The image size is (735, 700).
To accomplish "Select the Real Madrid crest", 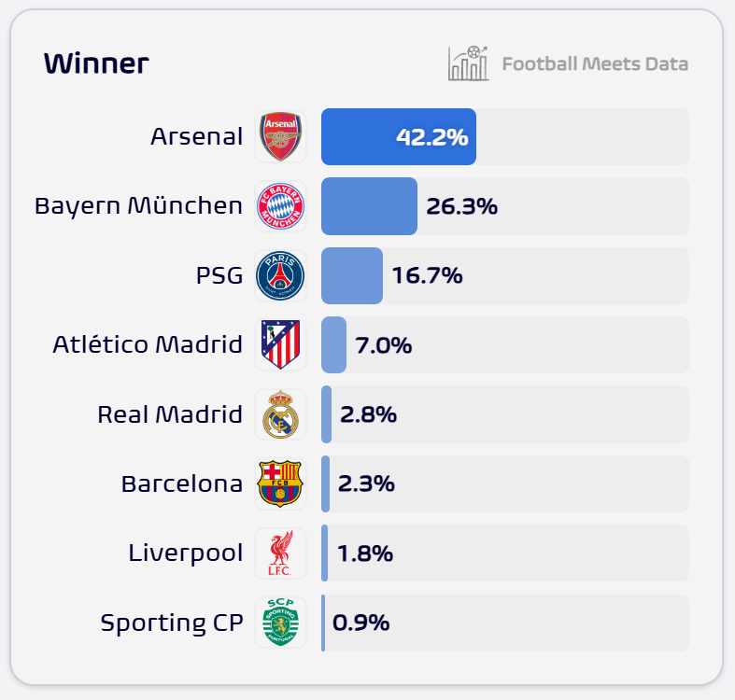I will [281, 414].
